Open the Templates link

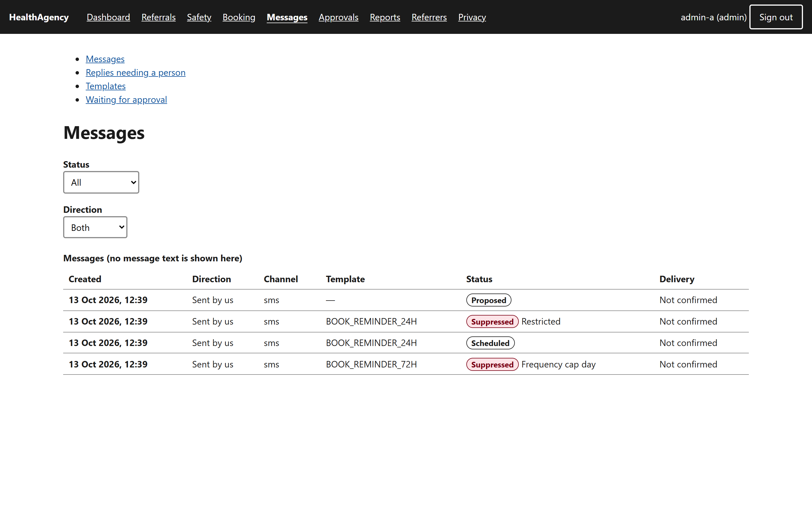pyautogui.click(x=106, y=86)
